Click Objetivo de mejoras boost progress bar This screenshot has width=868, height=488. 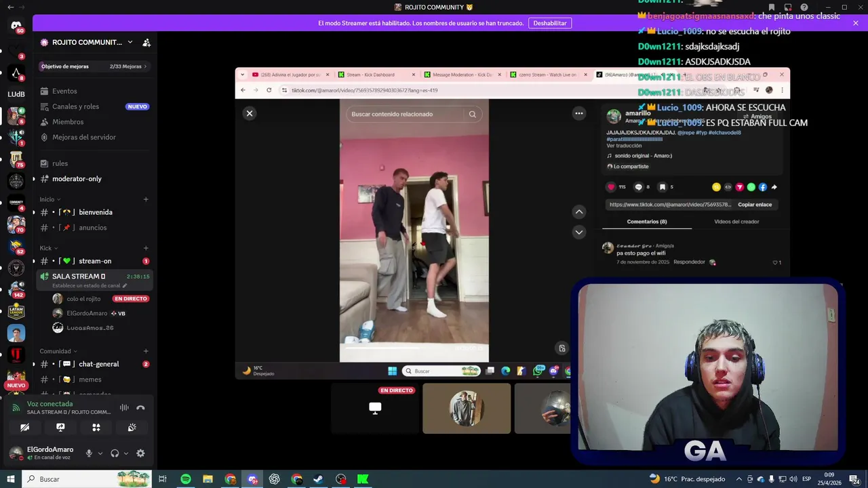tap(94, 66)
